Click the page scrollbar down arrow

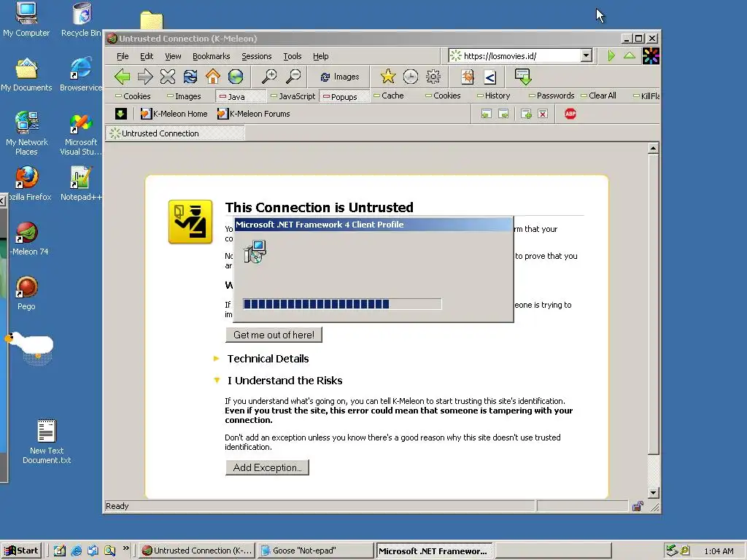pyautogui.click(x=653, y=492)
